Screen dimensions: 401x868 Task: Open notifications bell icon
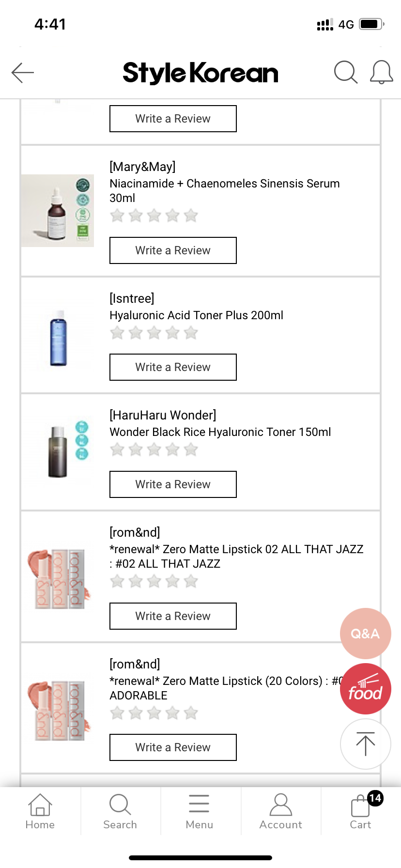coord(381,73)
